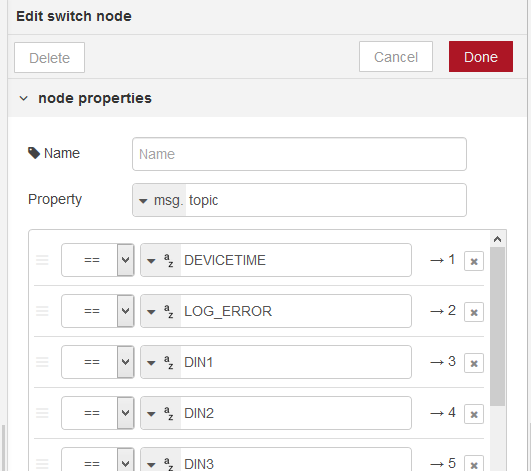Click the drag handle of DEVICETIME rule

point(42,260)
